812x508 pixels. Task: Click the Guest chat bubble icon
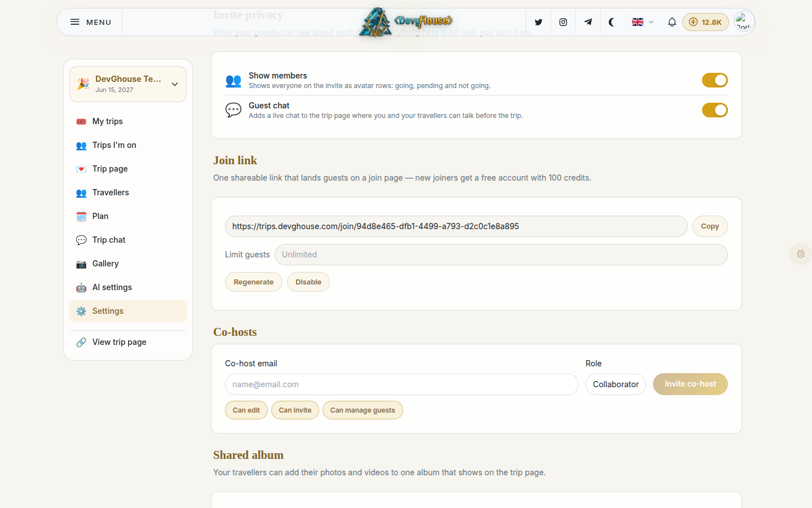[x=233, y=110]
